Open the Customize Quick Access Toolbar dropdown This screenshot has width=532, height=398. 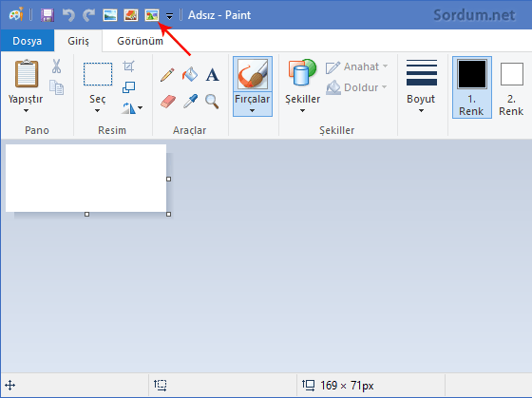coord(169,16)
